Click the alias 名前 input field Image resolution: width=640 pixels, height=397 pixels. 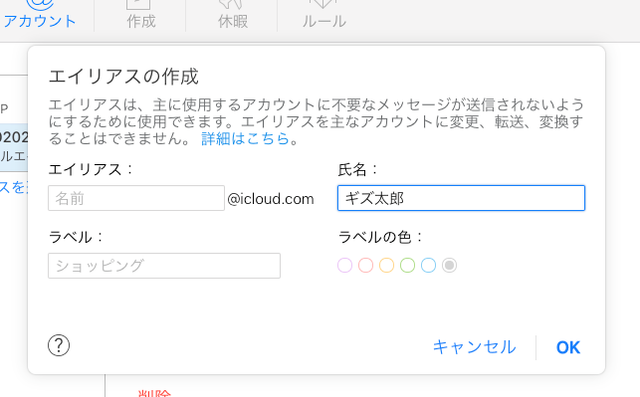tap(136, 198)
